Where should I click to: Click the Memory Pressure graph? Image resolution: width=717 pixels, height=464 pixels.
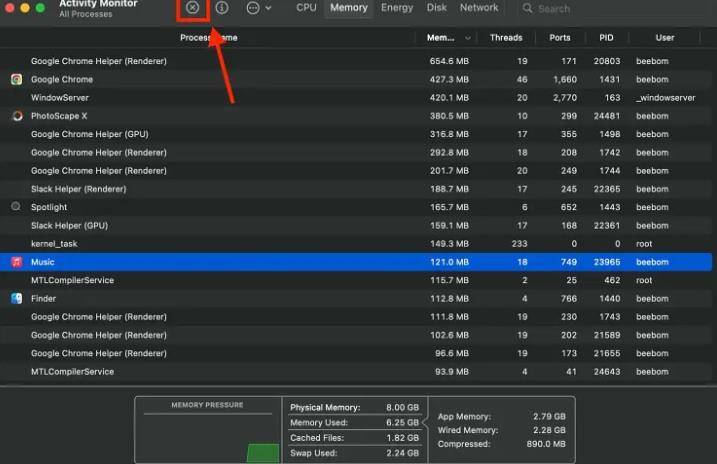(x=209, y=437)
